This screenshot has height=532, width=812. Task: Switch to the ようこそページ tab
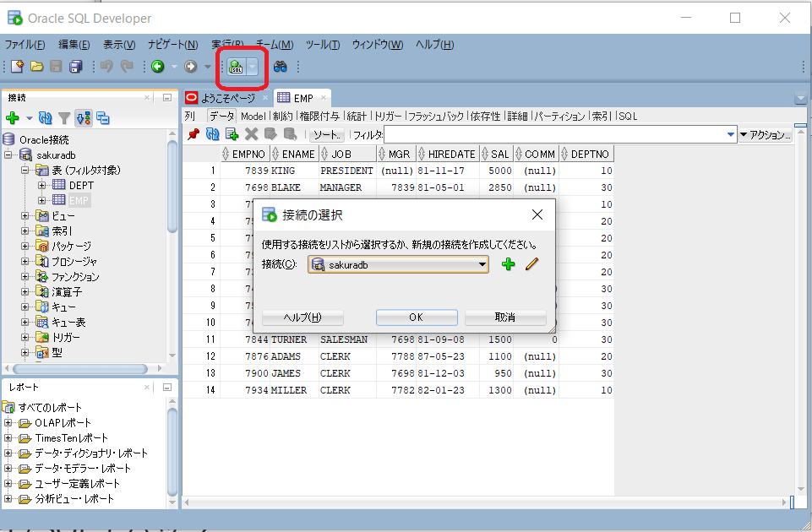point(227,98)
